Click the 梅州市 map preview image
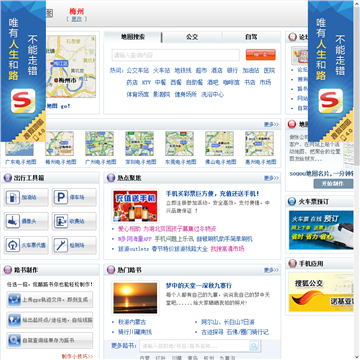 tap(71, 67)
